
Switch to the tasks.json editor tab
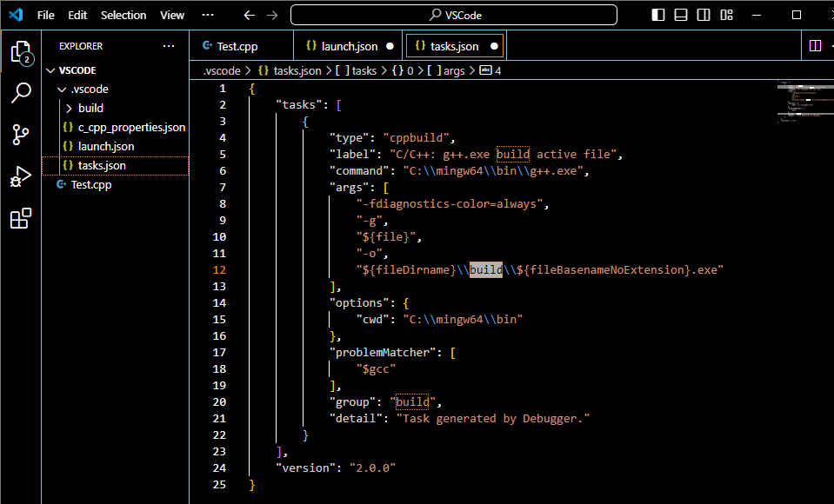[x=454, y=46]
